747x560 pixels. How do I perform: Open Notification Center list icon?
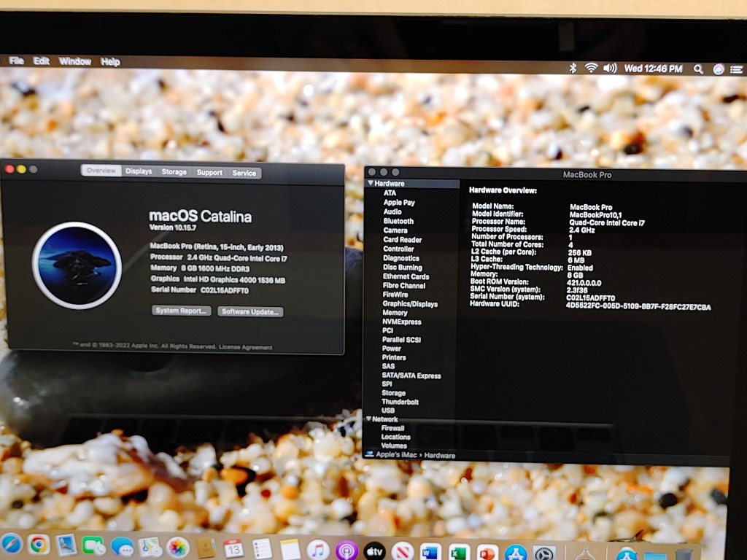click(737, 70)
